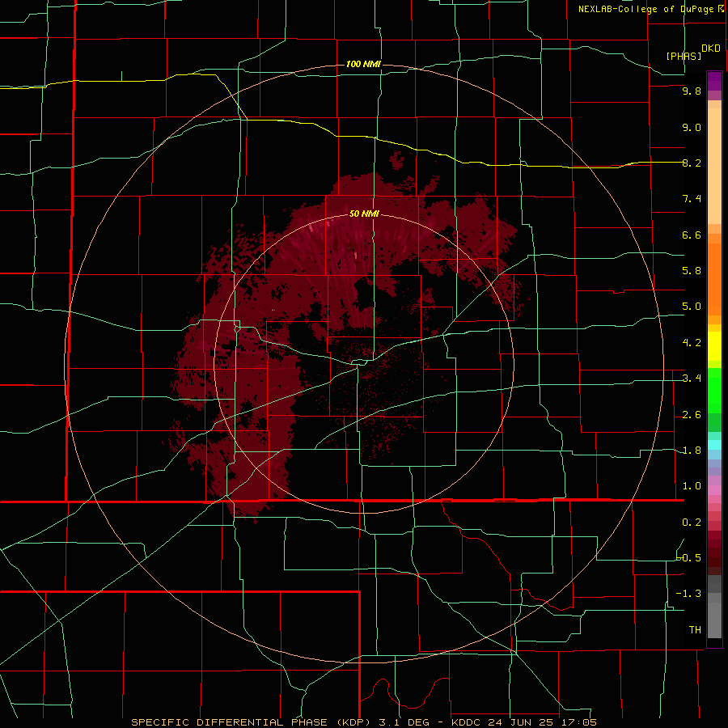Select the -1.3 value on the legend

coord(689,594)
